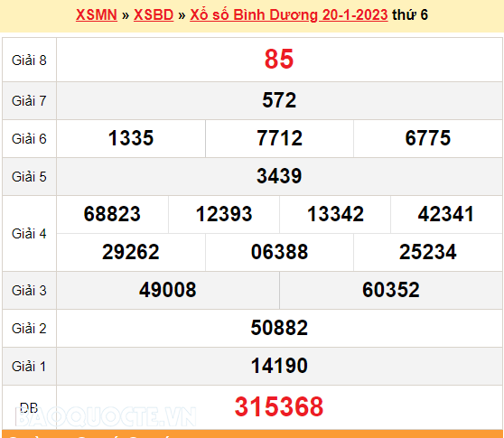This screenshot has height=438, width=504.
Task: Select the Giải 8 result 85
Action: 279,59
